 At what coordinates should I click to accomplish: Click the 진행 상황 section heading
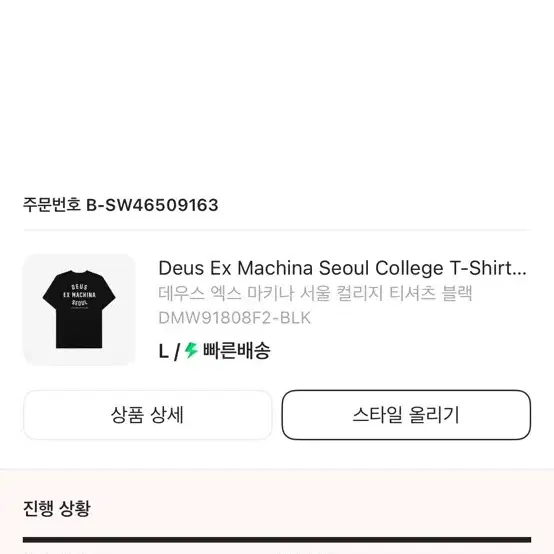57,508
